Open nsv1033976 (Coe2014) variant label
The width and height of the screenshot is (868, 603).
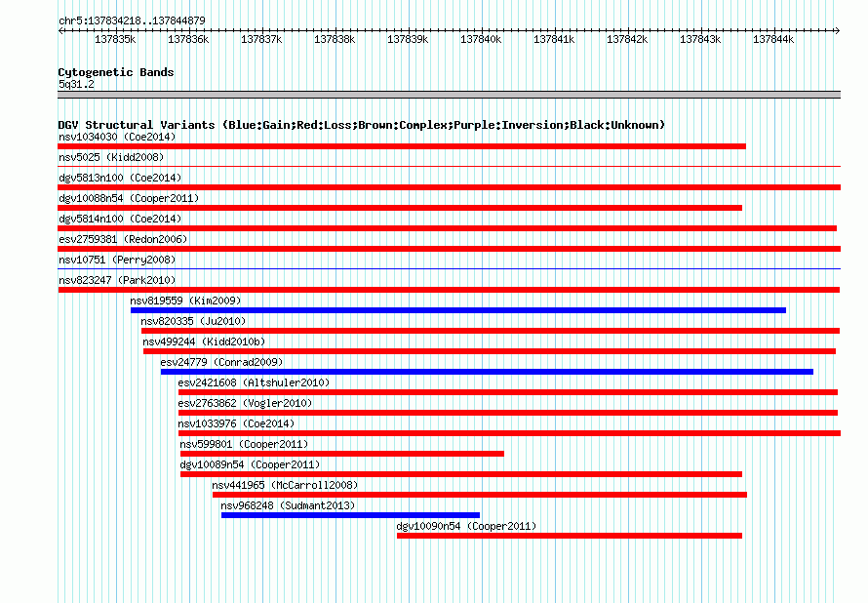236,423
